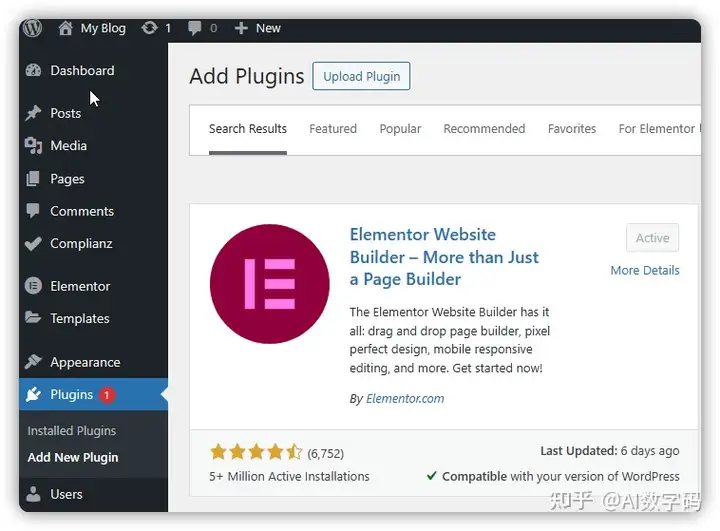Click the Plugins plug icon

pos(33,394)
